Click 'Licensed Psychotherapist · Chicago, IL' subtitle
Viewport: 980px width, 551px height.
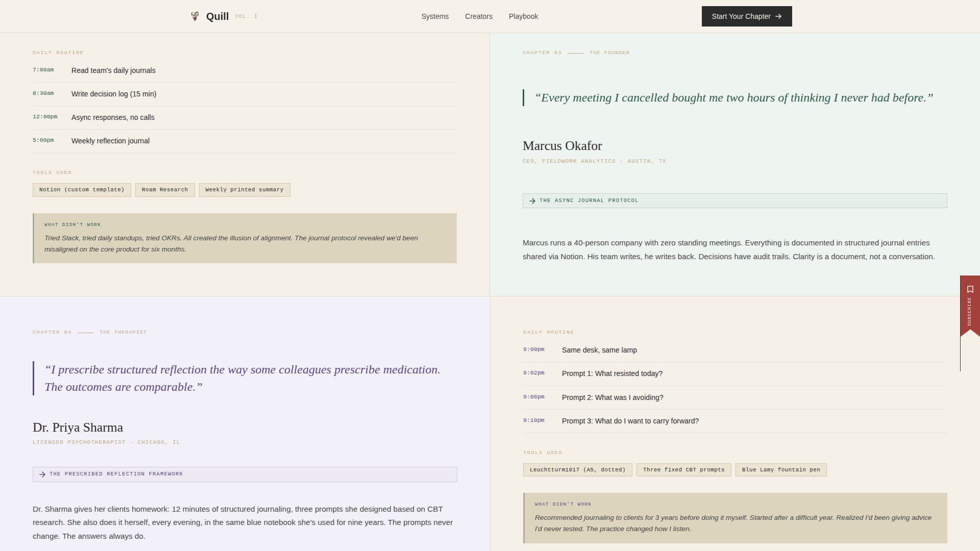tap(106, 442)
